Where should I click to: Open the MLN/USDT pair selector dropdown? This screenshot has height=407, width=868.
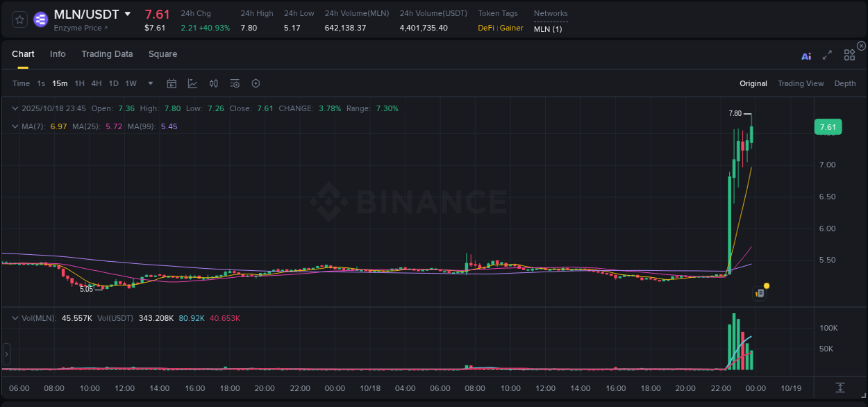tap(128, 13)
